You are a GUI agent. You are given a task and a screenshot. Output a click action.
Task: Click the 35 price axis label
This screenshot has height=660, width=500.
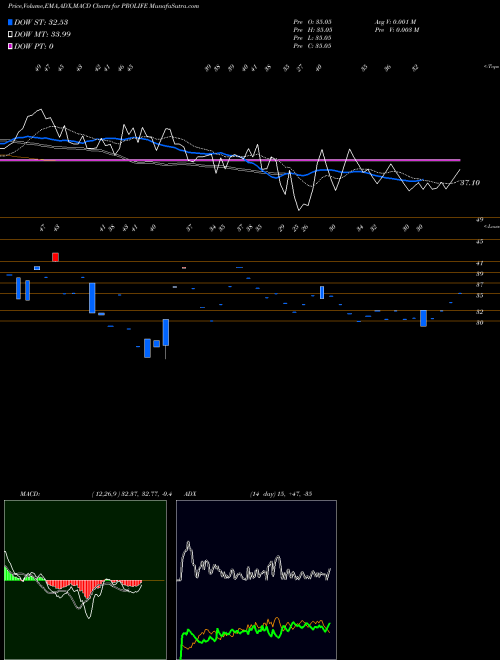coord(479,296)
